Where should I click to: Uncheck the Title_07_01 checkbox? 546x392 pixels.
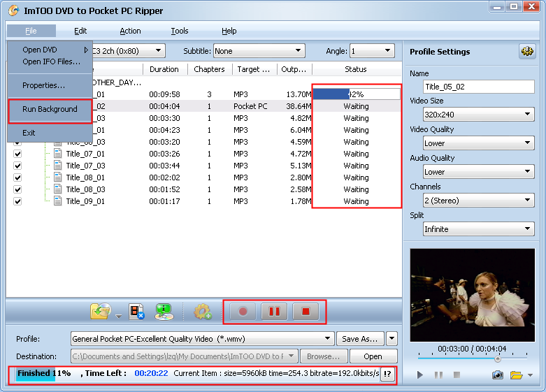(x=17, y=154)
